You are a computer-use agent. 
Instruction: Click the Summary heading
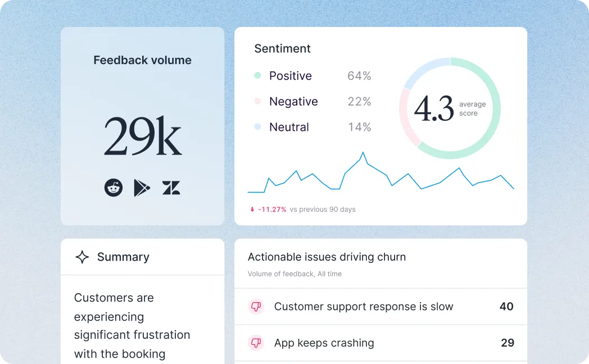pyautogui.click(x=123, y=257)
